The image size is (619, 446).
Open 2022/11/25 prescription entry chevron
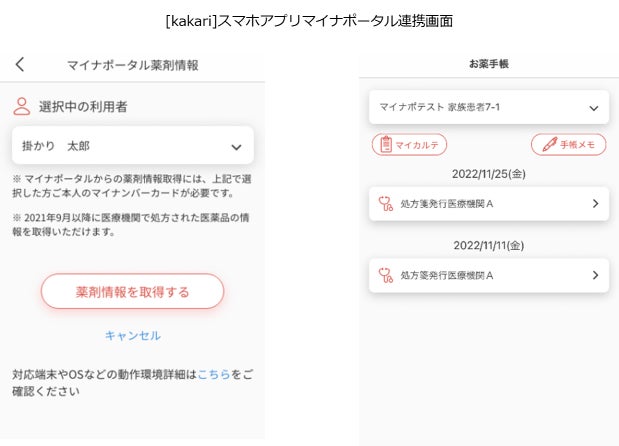[x=595, y=203]
